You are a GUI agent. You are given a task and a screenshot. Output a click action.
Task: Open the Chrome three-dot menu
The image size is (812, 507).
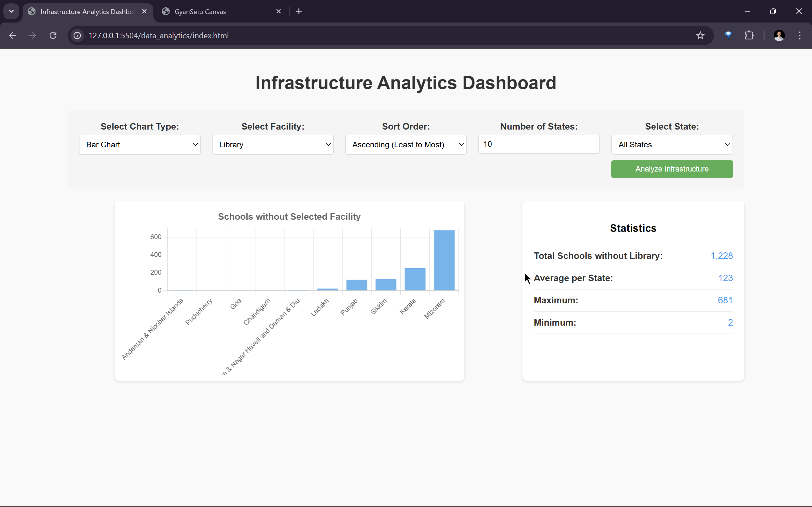click(x=800, y=35)
